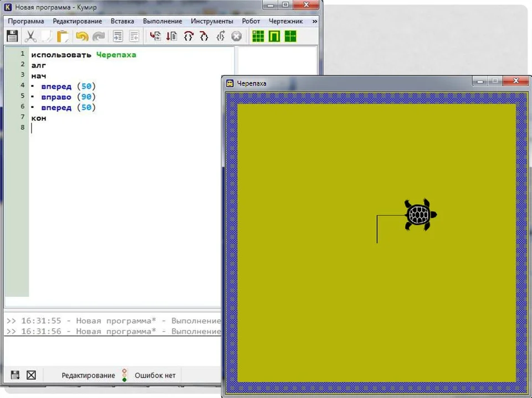
Task: Open the Чертежник menu
Action: pos(286,21)
